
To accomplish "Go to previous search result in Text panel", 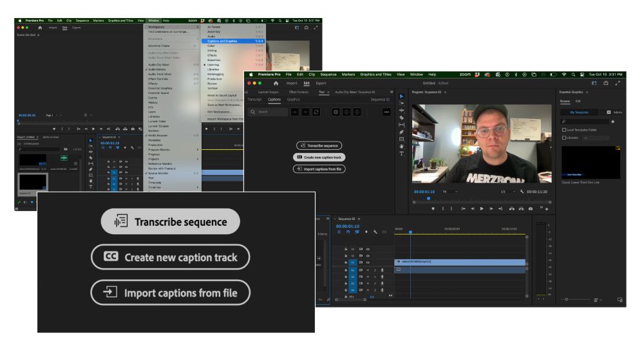I will (295, 112).
